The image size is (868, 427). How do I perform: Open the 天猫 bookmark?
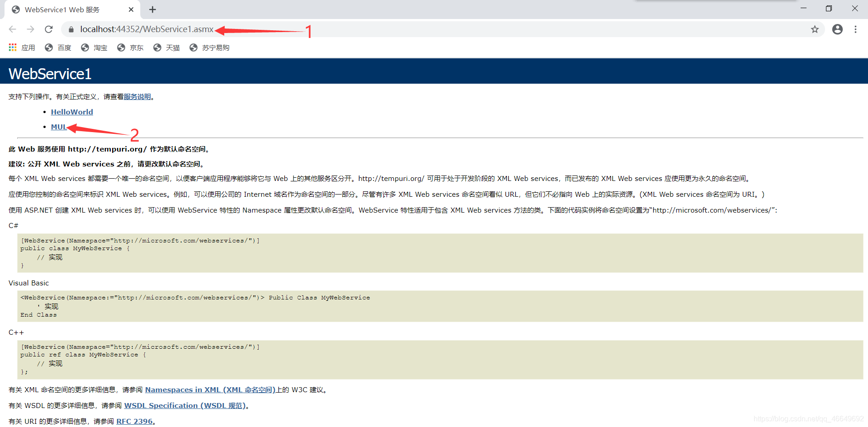point(166,47)
